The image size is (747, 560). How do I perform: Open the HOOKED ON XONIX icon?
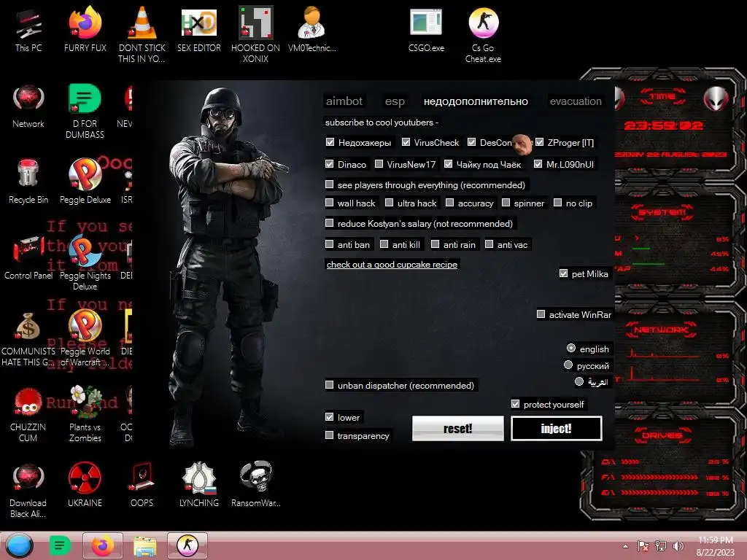pos(255,34)
